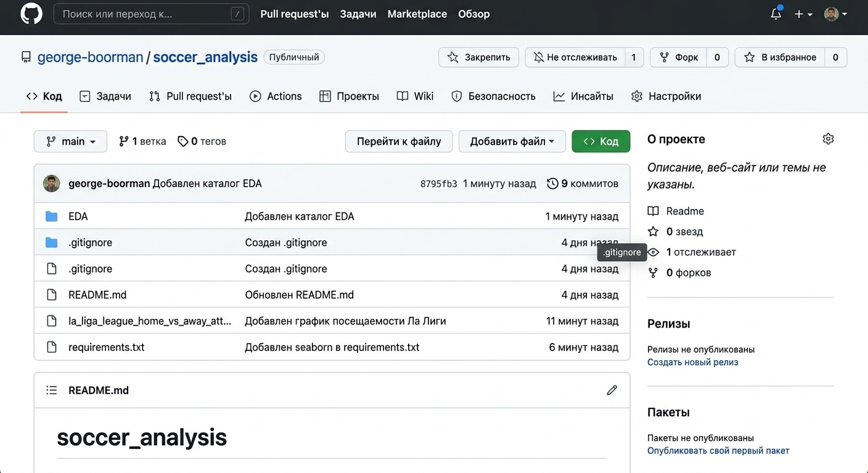The height and width of the screenshot is (473, 868).
Task: Edit README with the pencil icon
Action: tap(612, 390)
